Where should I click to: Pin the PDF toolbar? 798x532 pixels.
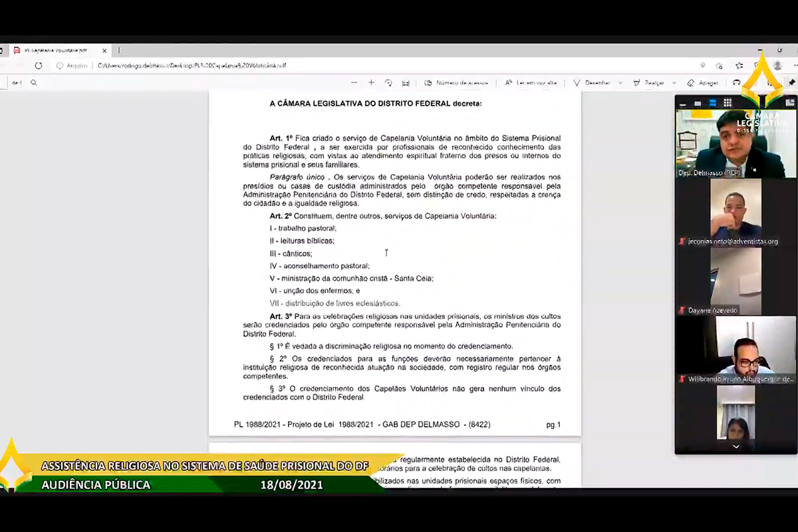point(791,83)
